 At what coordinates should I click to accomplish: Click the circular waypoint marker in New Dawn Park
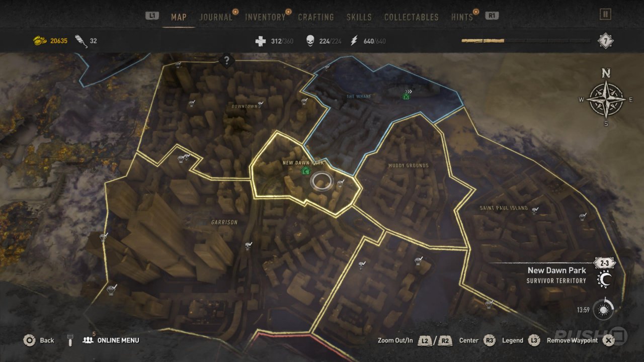pos(321,182)
